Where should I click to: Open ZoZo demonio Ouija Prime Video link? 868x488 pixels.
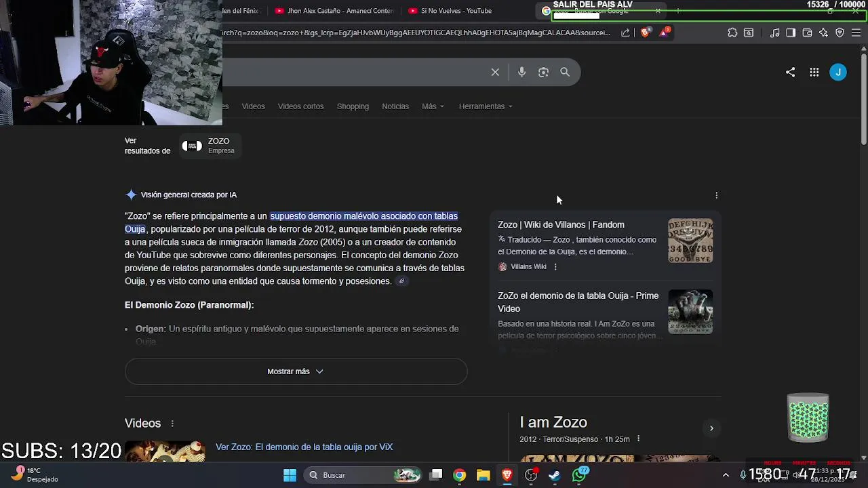point(578,302)
